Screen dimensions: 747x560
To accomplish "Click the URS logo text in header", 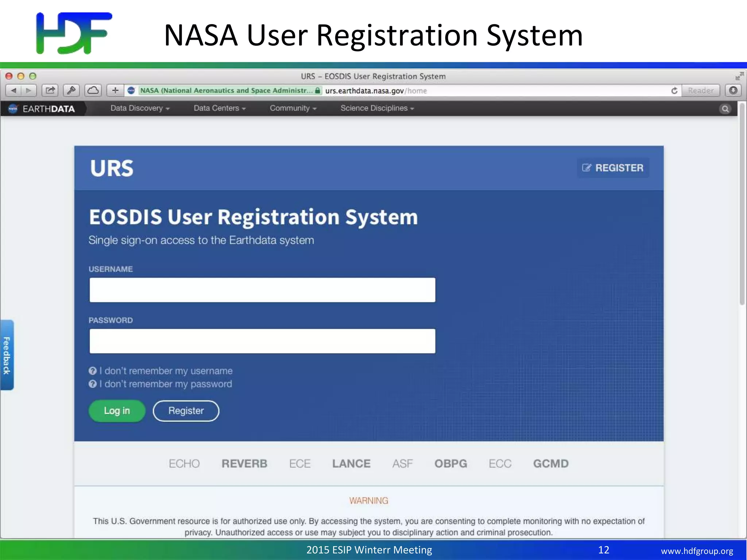I will [x=112, y=168].
